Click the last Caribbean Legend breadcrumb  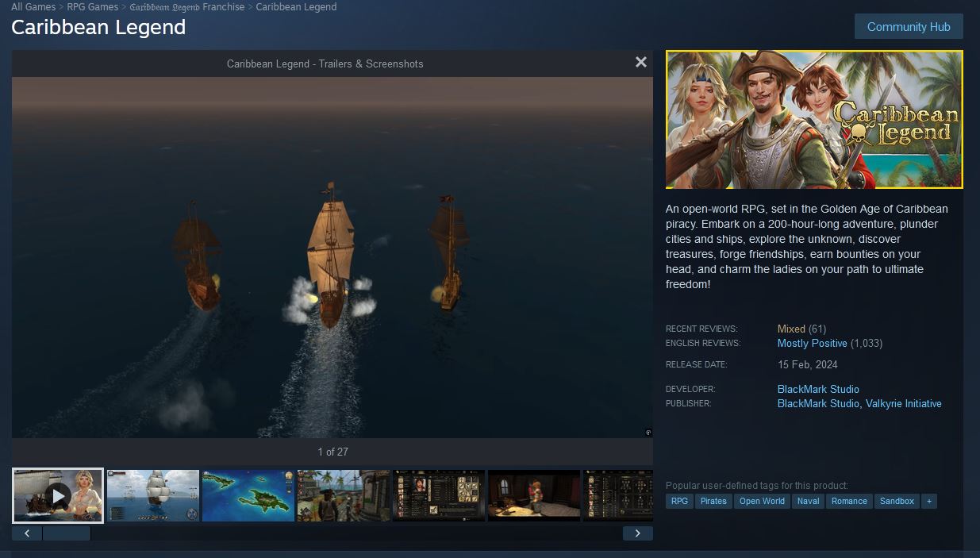(296, 7)
